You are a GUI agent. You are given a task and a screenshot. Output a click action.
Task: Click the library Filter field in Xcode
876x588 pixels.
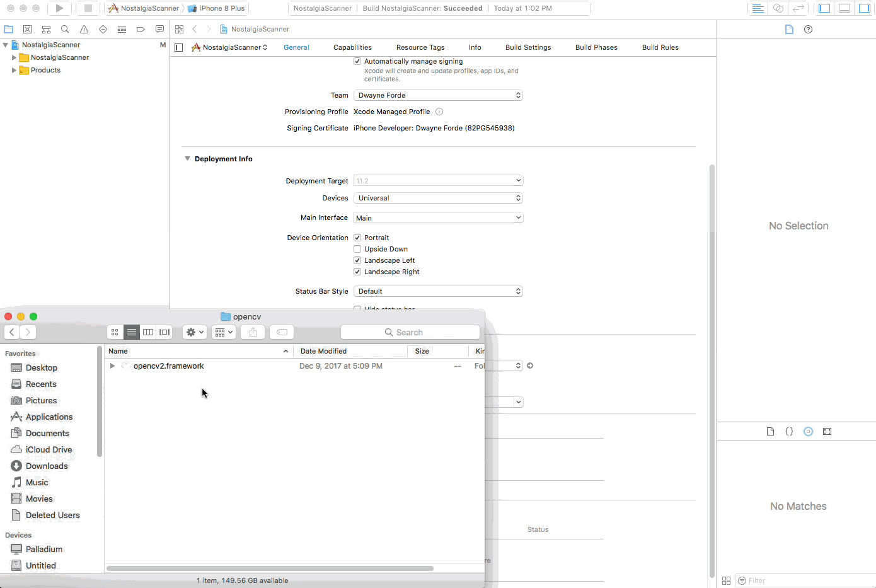pos(806,580)
